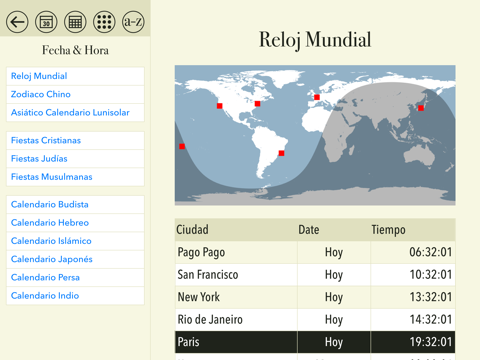
Task: Open Calendario Hebreo
Action: [75, 223]
